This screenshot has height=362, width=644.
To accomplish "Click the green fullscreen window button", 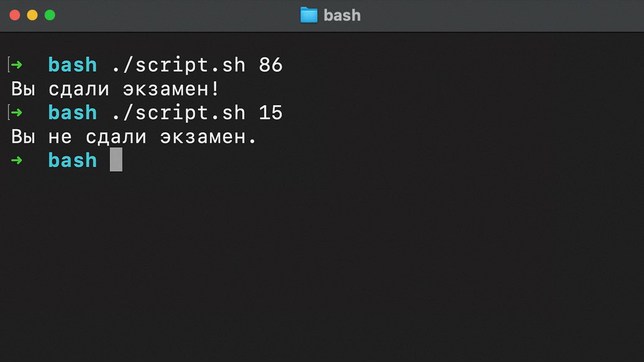I will 50,15.
